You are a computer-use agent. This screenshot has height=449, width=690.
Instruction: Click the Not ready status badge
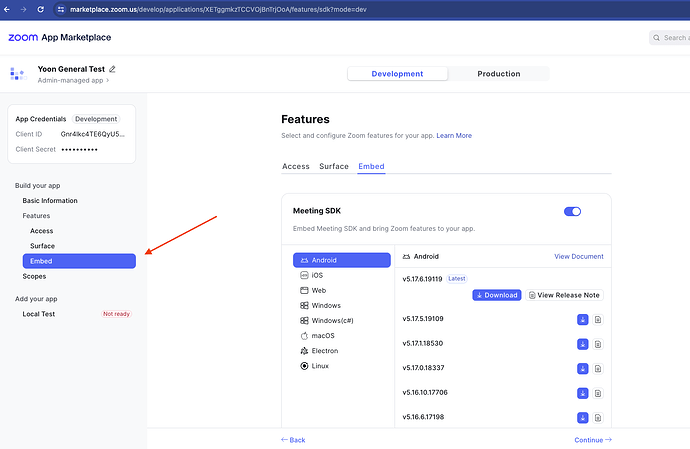pyautogui.click(x=117, y=314)
